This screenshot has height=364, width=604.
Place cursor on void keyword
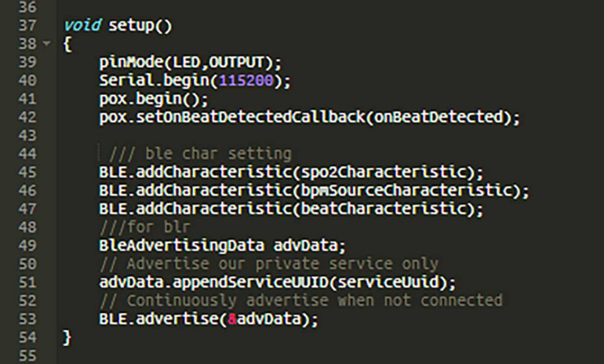pyautogui.click(x=82, y=25)
